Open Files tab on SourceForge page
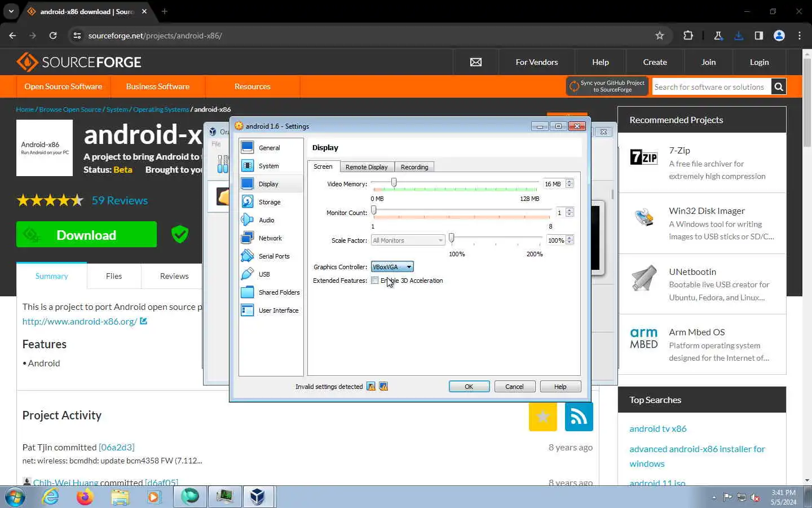812x508 pixels. tap(114, 276)
